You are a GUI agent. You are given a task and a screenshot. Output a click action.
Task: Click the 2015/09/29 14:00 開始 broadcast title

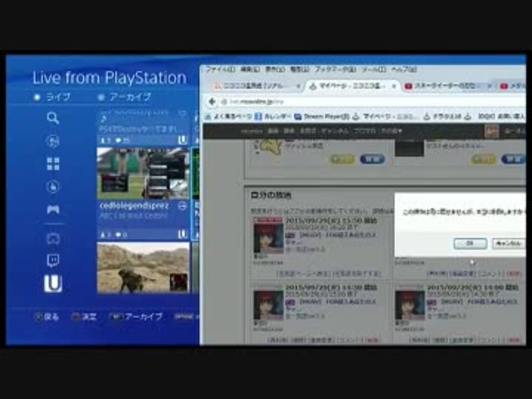[472, 288]
